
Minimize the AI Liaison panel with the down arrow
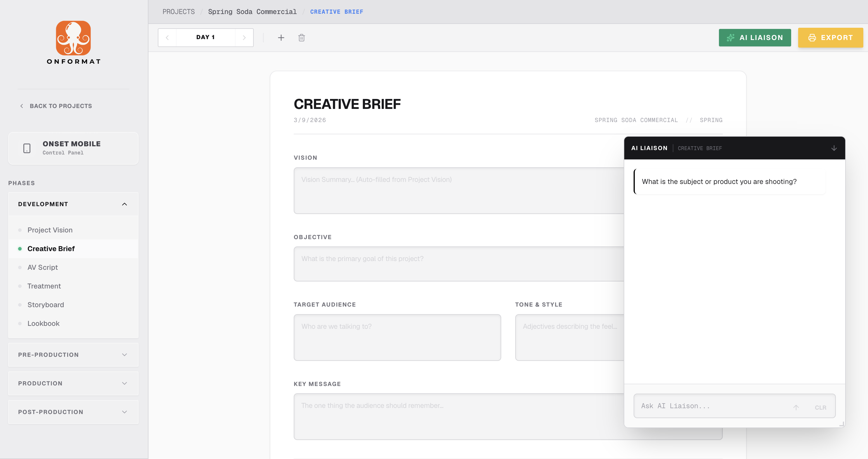(834, 148)
